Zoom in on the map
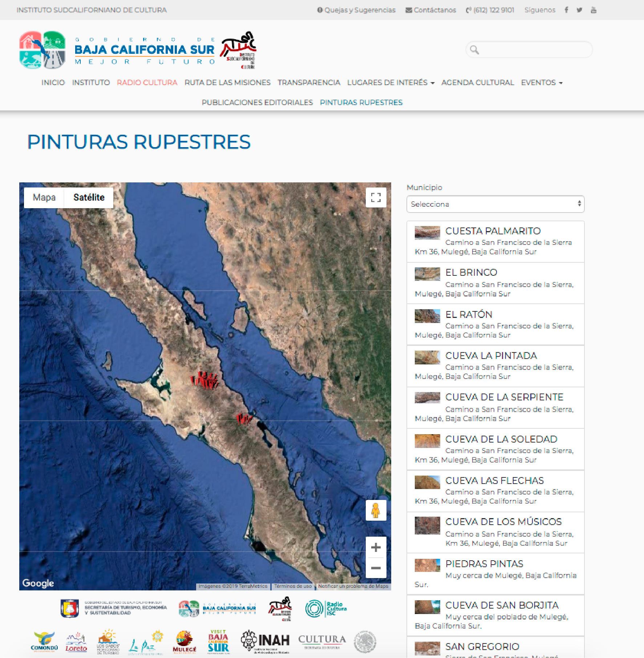This screenshot has width=644, height=658. pos(376,547)
